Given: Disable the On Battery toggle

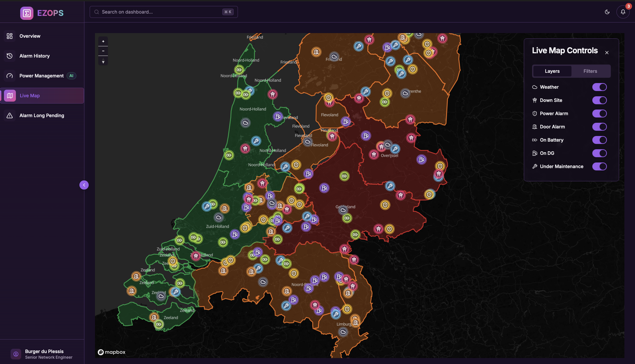Looking at the screenshot, I should [599, 140].
